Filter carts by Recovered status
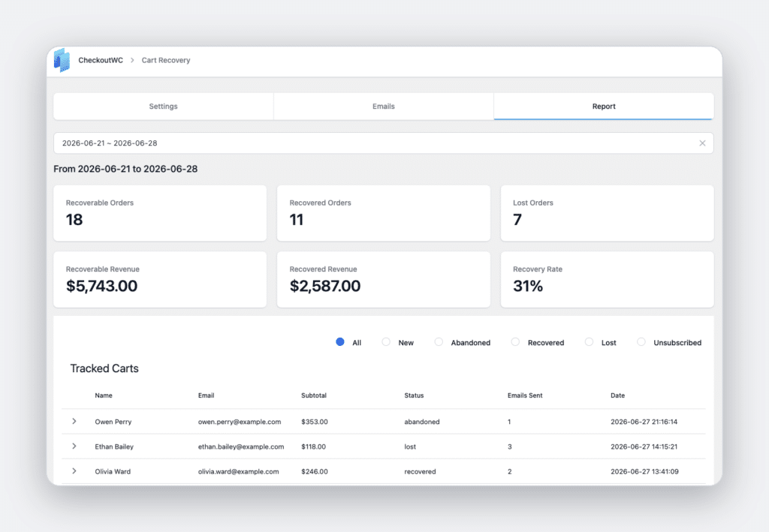 coord(515,342)
